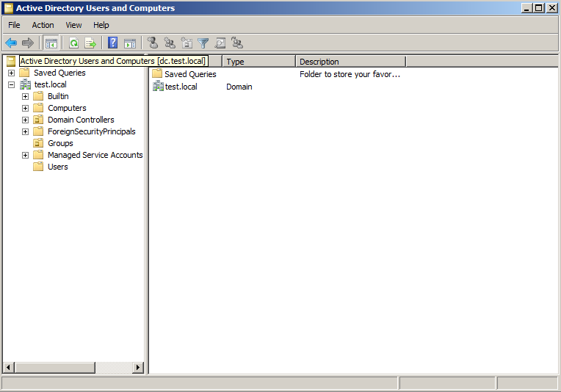The height and width of the screenshot is (392, 561).
Task: Maximize the Active Directory window
Action: (x=538, y=8)
